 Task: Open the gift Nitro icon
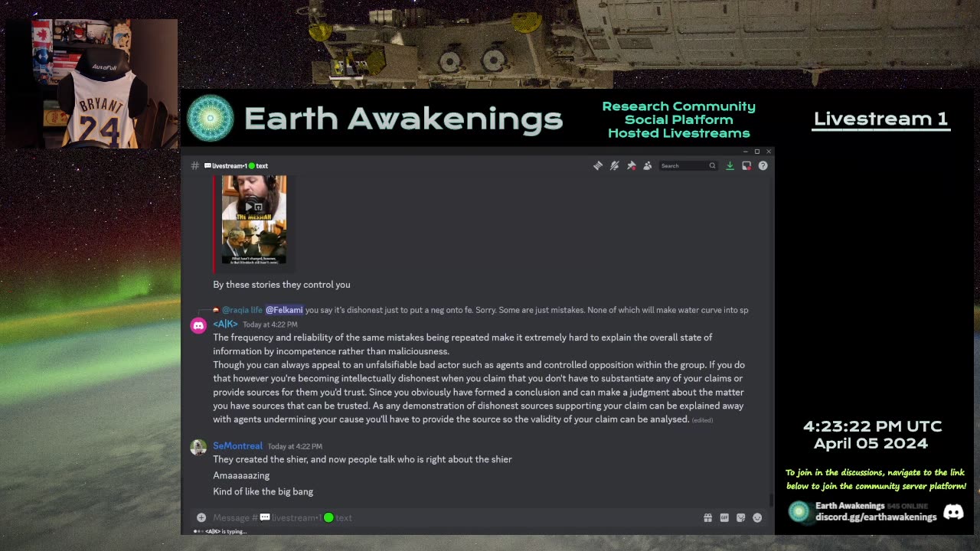point(707,517)
